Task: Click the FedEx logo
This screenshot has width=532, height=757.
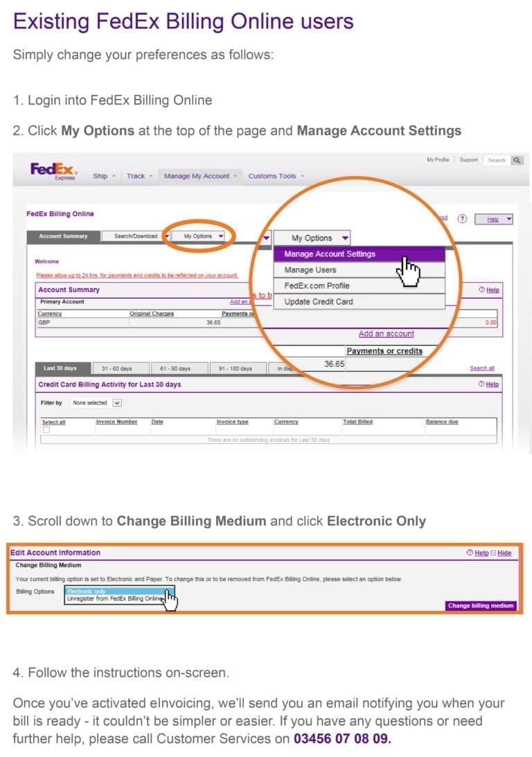Action: [x=50, y=168]
